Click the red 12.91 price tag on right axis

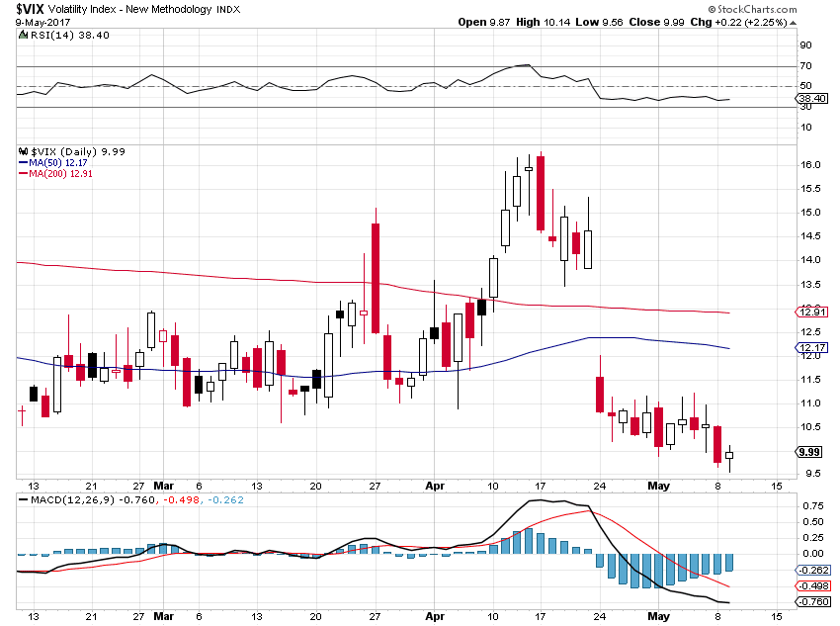coord(812,312)
